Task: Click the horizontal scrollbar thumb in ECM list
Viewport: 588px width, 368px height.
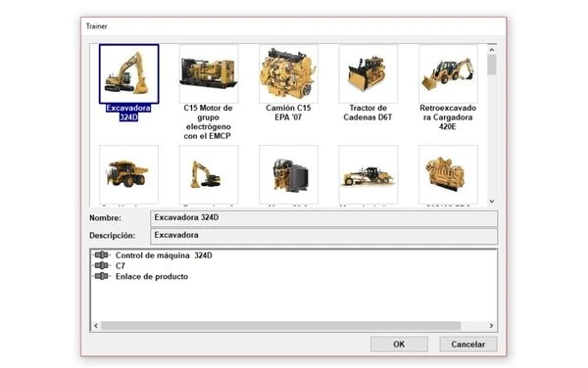Action: [281, 326]
